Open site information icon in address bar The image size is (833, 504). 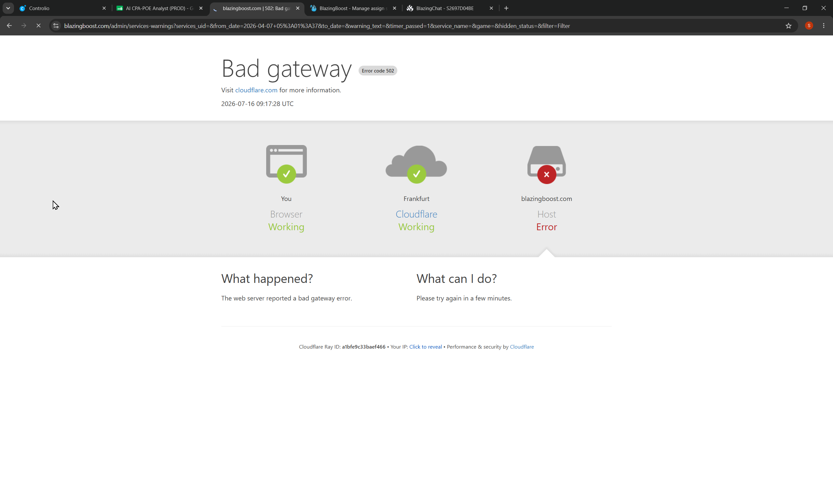point(56,26)
